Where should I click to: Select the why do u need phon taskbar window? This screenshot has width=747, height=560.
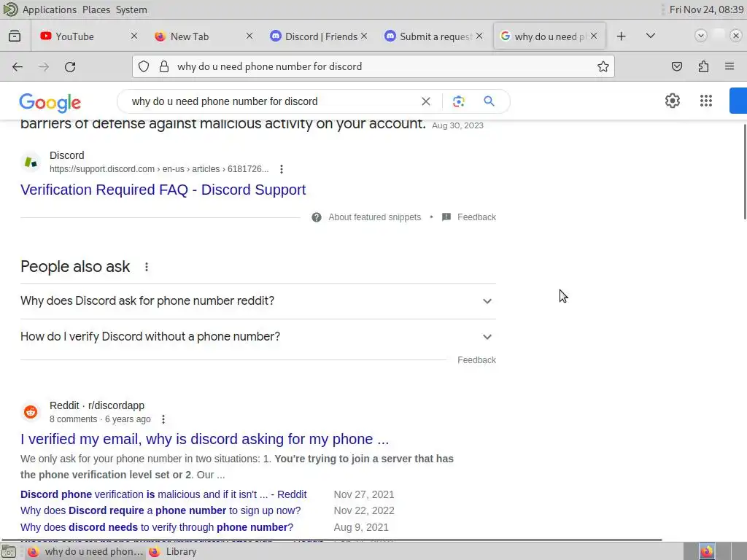[86, 552]
